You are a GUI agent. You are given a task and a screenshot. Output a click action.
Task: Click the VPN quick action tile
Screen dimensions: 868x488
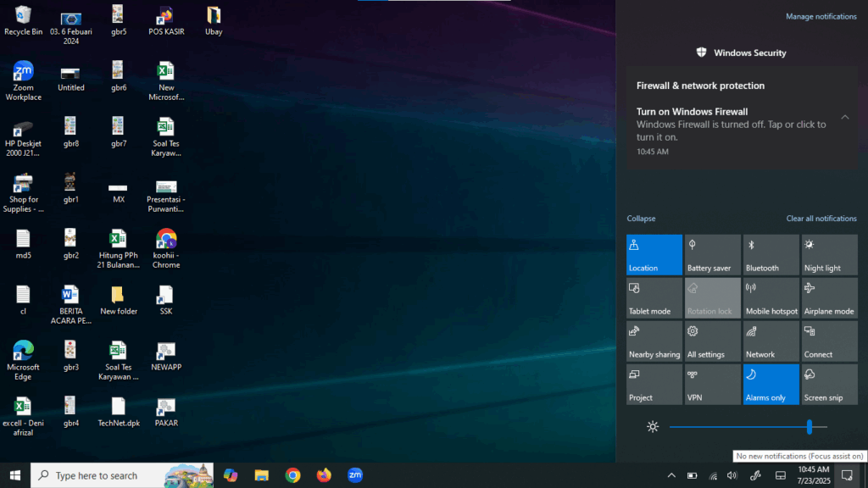pyautogui.click(x=712, y=384)
